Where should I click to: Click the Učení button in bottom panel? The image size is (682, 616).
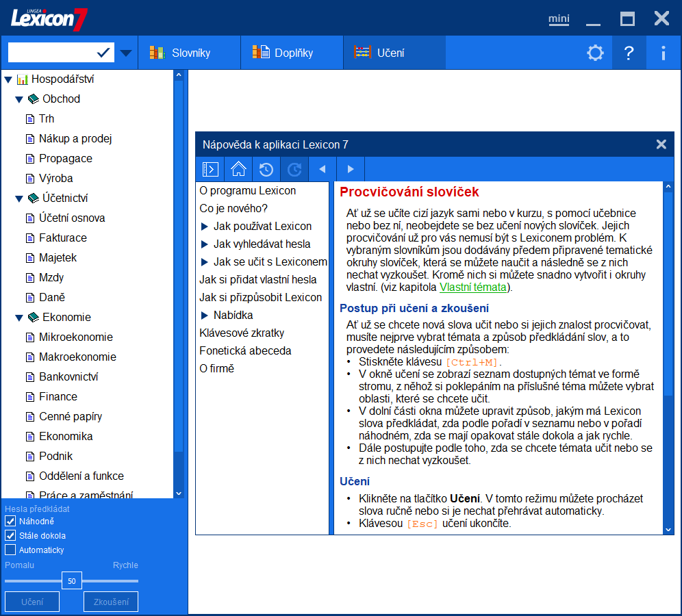pyautogui.click(x=32, y=602)
